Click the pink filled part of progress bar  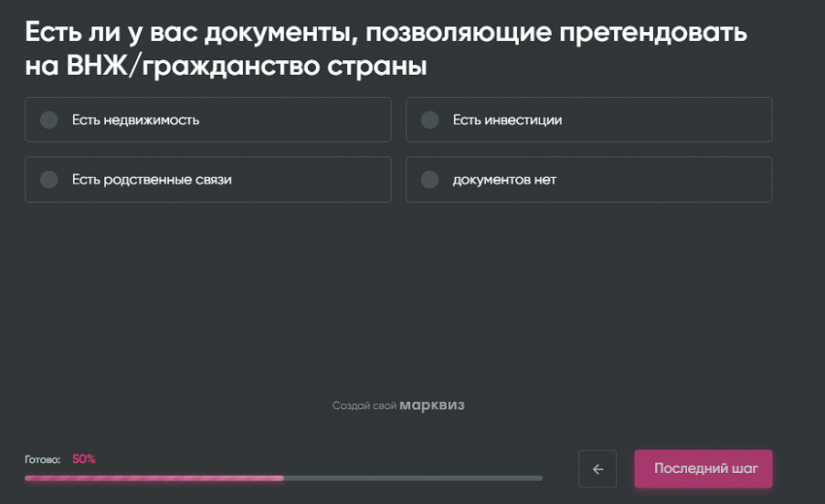coord(153,478)
